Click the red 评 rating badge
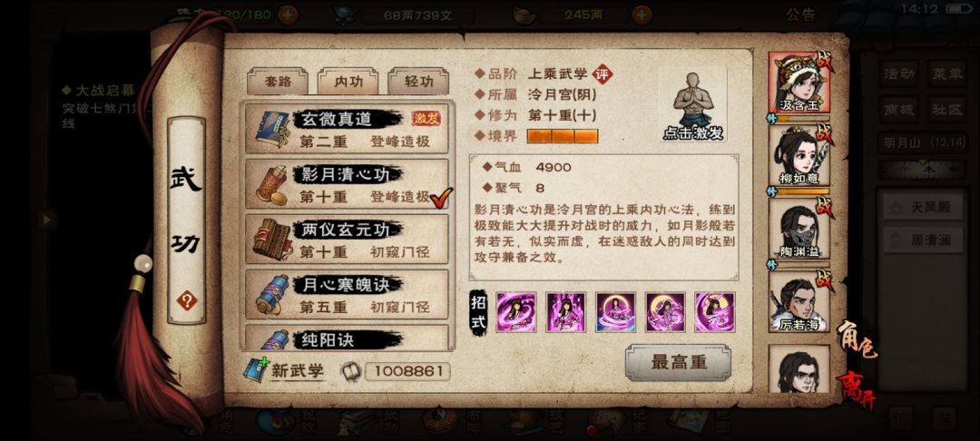This screenshot has width=980, height=441. point(603,73)
